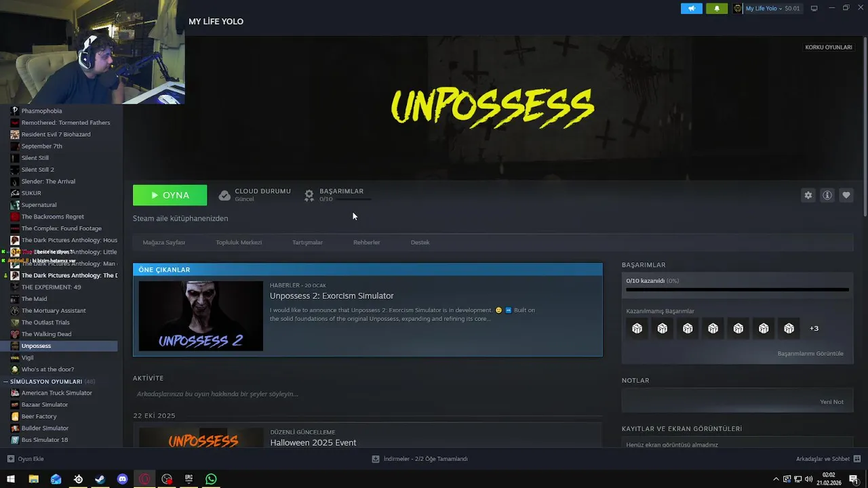868x488 pixels.
Task: Open WhatsApp from the taskbar
Action: click(211, 479)
